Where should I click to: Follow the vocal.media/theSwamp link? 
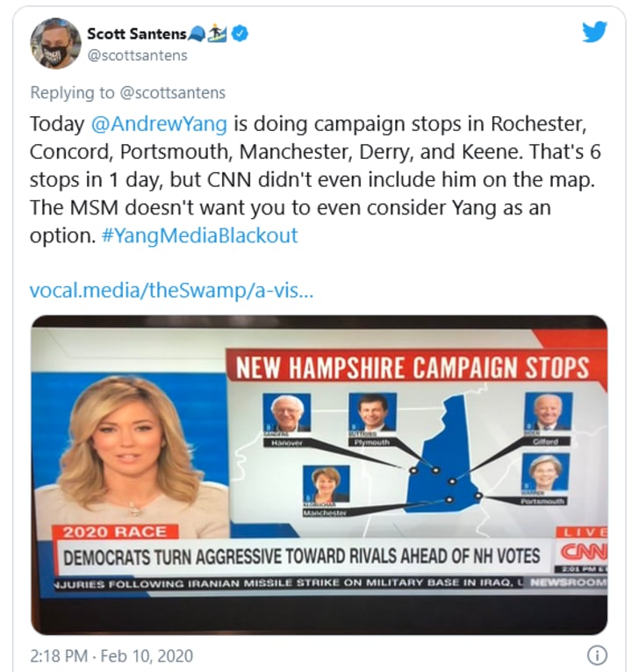(x=171, y=290)
